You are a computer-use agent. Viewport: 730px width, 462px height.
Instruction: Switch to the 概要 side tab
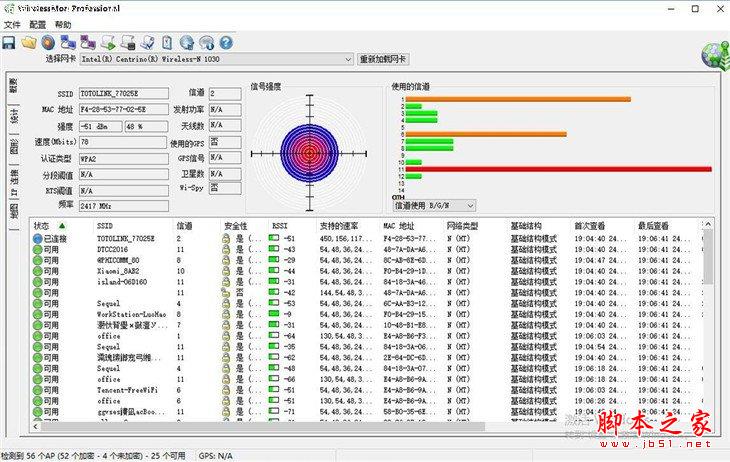tap(14, 85)
